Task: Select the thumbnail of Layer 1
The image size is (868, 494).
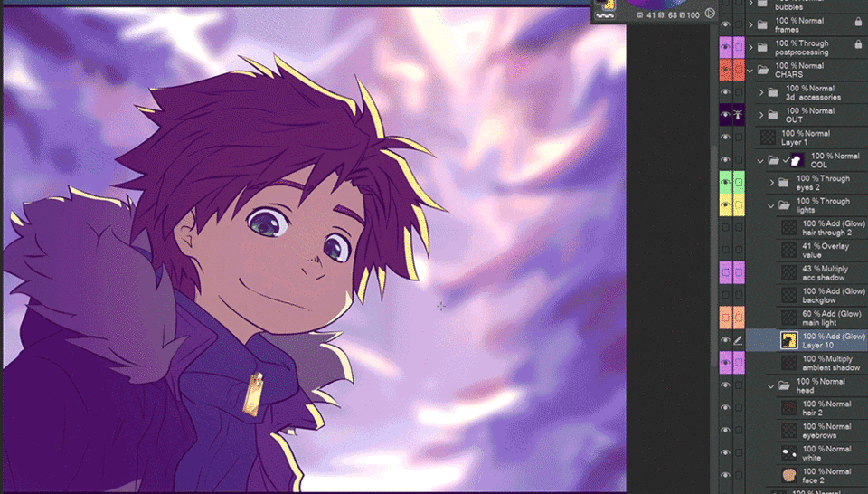Action: [x=768, y=138]
